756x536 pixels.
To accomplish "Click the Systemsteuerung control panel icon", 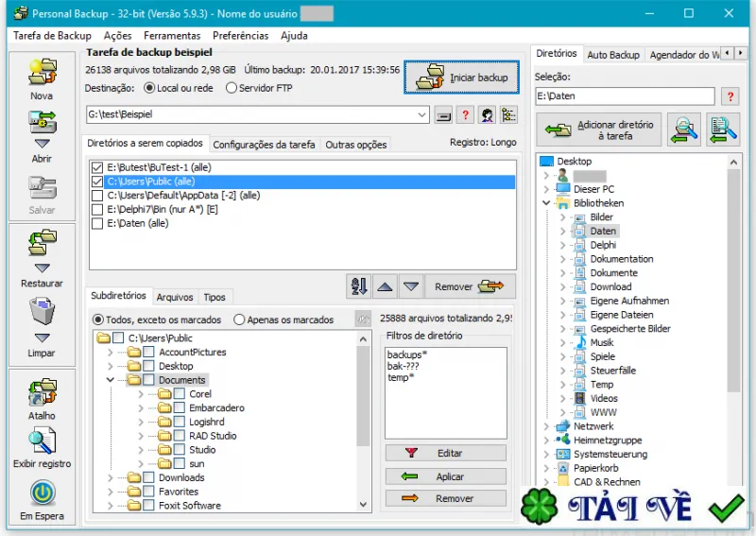I will coord(562,454).
